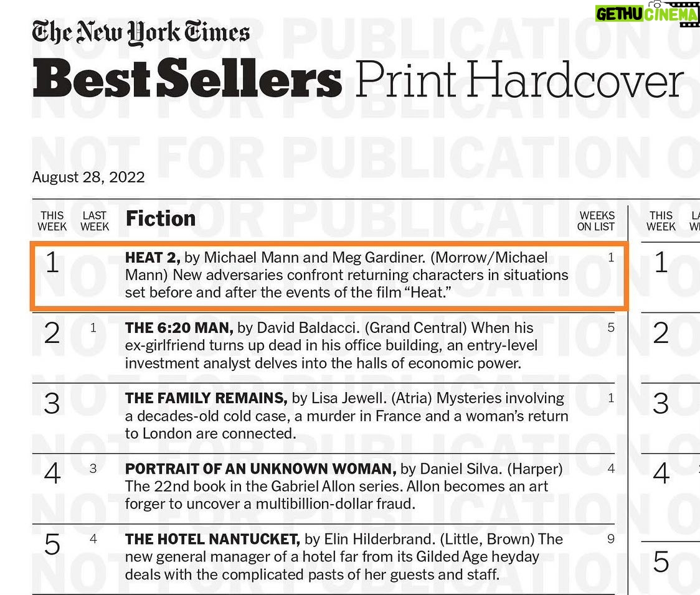The image size is (700, 595).
Task: Open THE 6:20 MAN book entry
Action: click(179, 327)
